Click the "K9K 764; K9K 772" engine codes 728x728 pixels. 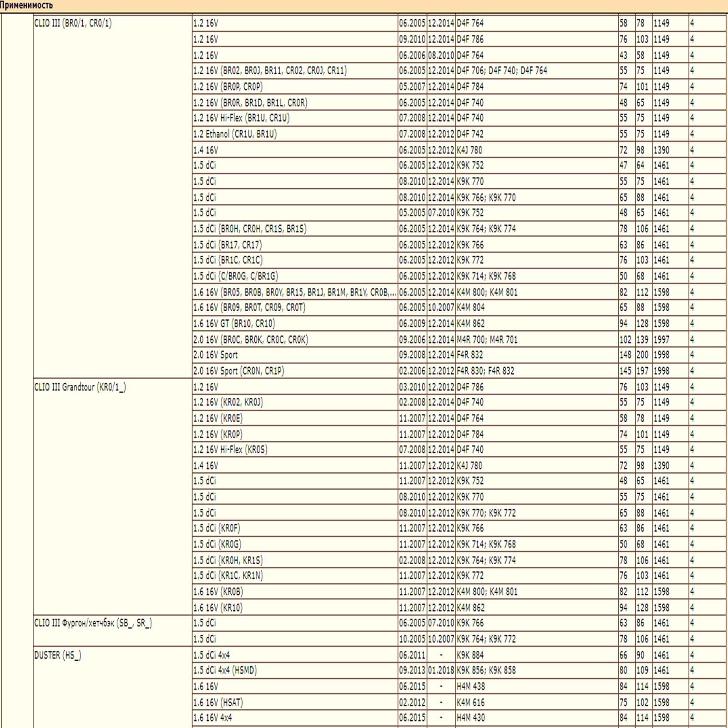click(486, 639)
